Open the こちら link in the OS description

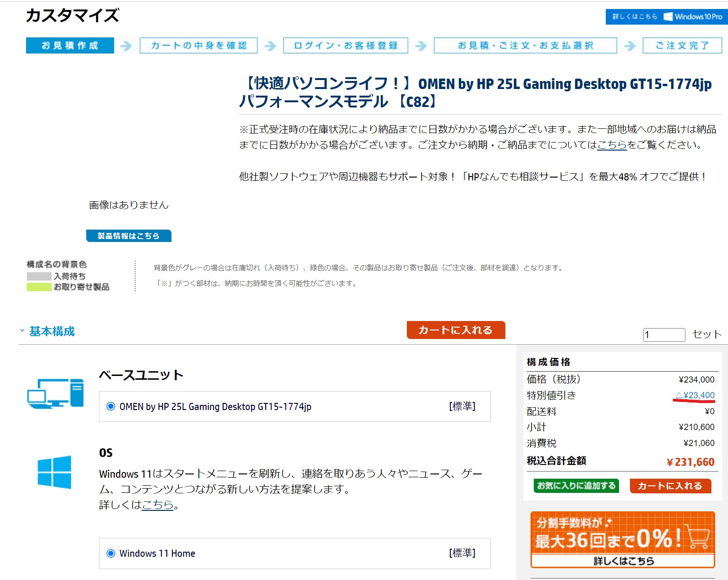tap(158, 505)
